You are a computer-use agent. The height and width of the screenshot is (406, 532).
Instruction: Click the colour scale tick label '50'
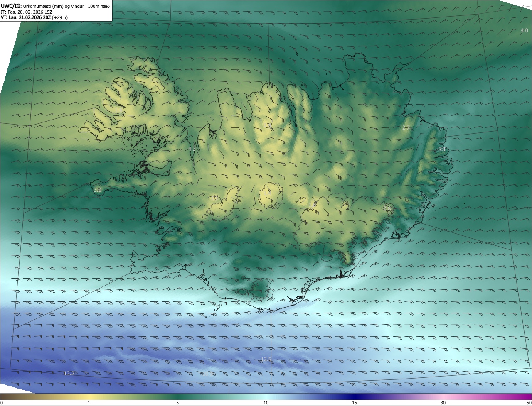coord(529,403)
